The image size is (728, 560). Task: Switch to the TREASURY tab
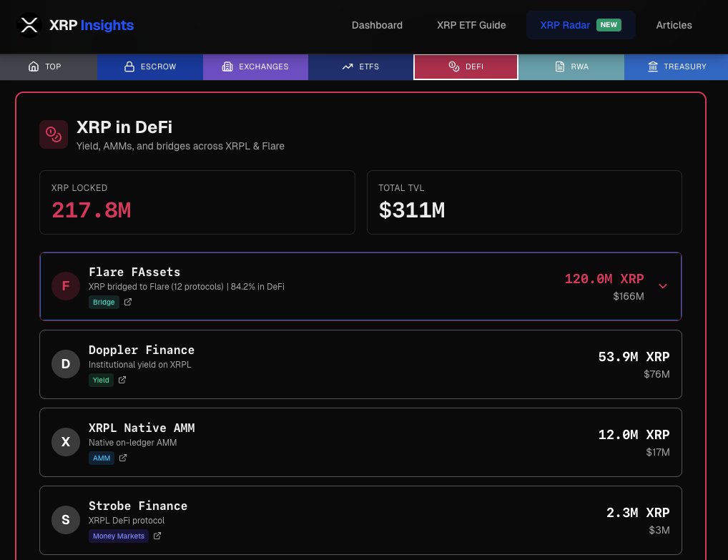(676, 67)
